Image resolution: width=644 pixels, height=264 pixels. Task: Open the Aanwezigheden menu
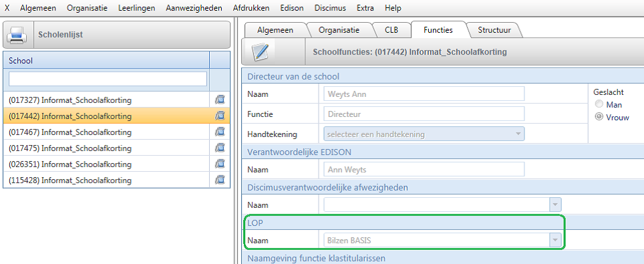[x=194, y=8]
